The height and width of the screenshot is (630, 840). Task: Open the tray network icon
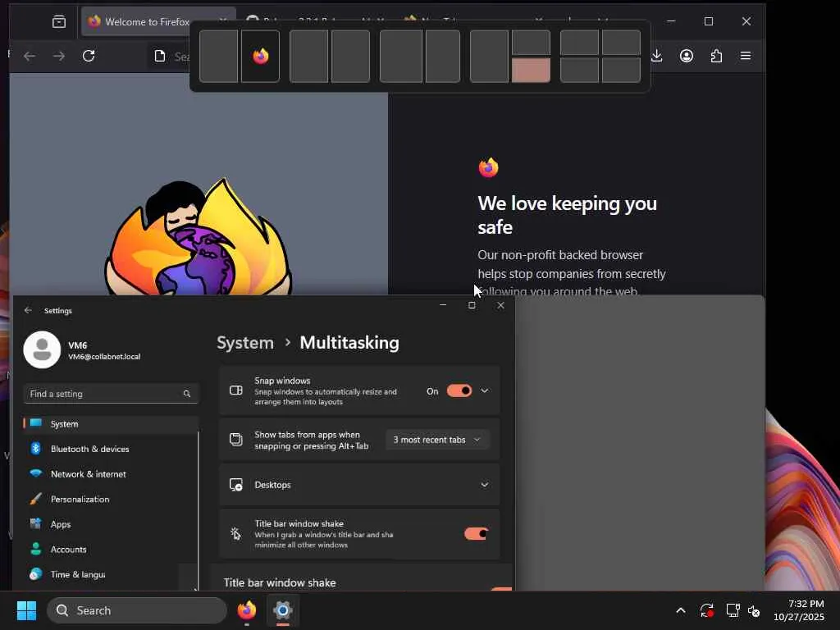733,610
